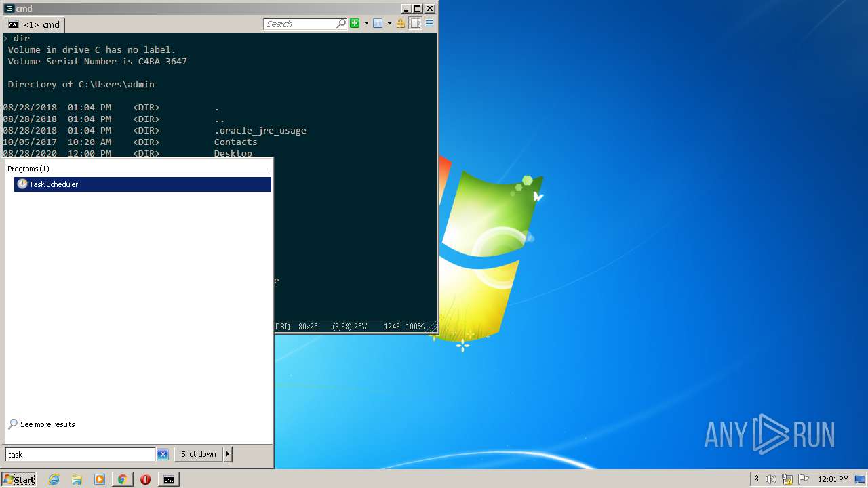Toggle the alternative mode panel icon in ConEmu
868x488 pixels.
click(x=415, y=23)
